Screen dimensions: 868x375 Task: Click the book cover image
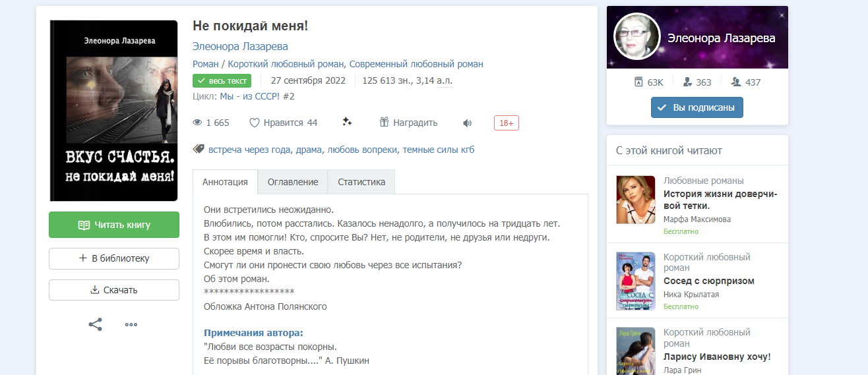click(114, 110)
